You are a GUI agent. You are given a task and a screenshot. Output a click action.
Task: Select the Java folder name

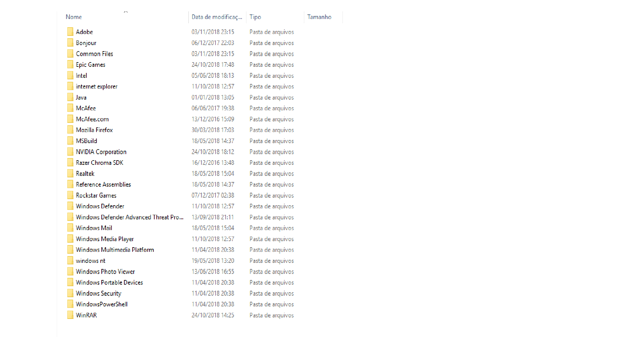81,97
